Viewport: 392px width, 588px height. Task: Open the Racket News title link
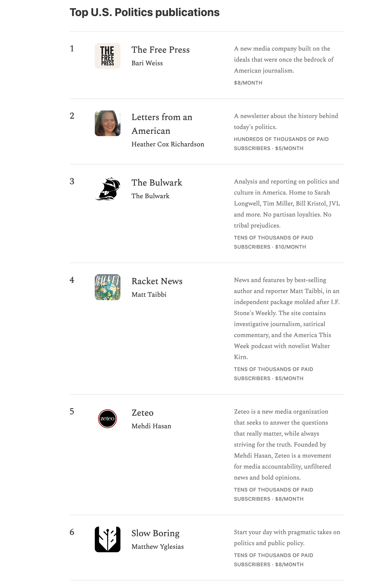pos(157,281)
